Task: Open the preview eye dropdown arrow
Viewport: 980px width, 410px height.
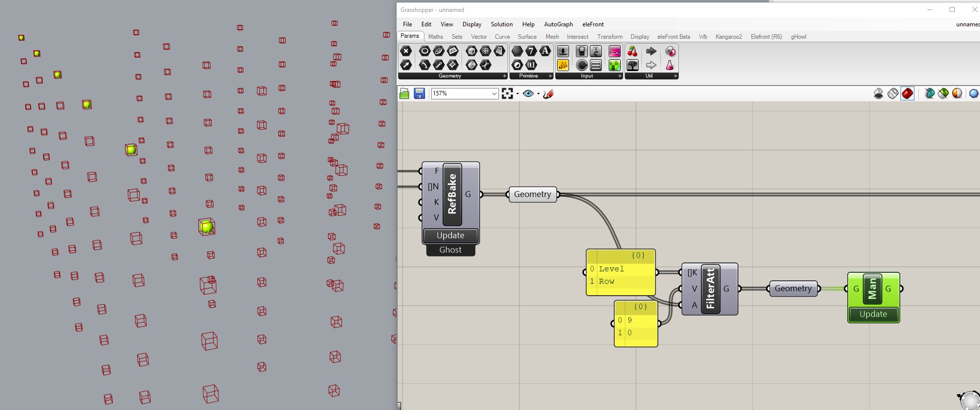Action: [538, 93]
